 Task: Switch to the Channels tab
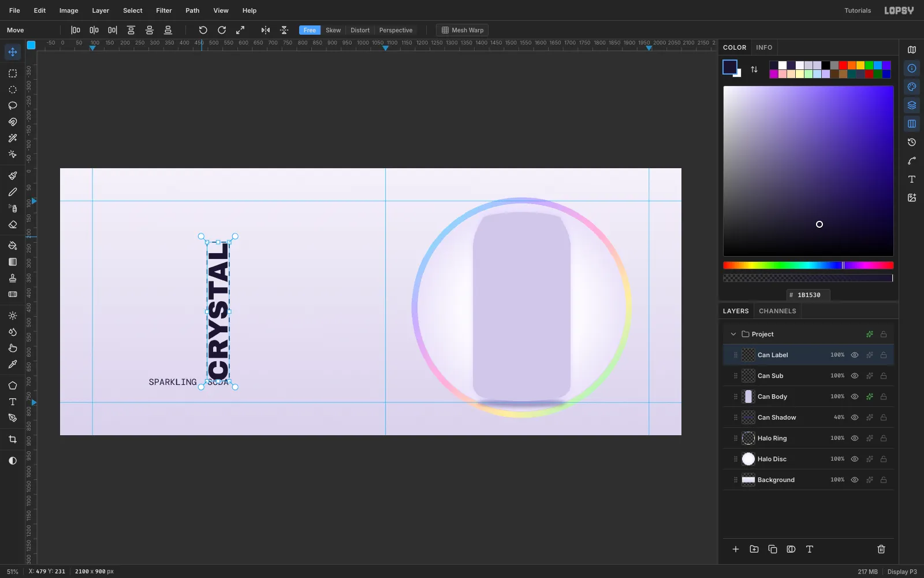point(777,311)
